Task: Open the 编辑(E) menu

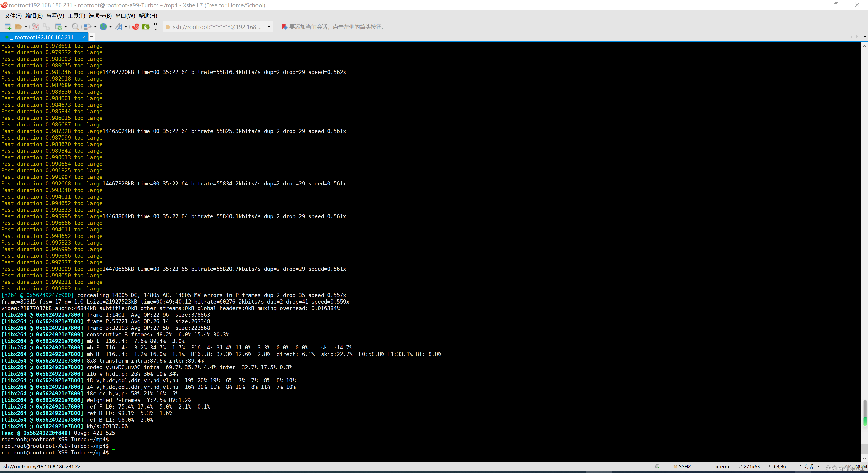Action: [34, 16]
